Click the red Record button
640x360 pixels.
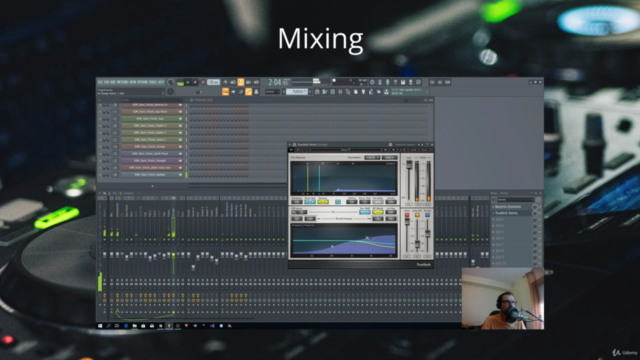pyautogui.click(x=203, y=82)
